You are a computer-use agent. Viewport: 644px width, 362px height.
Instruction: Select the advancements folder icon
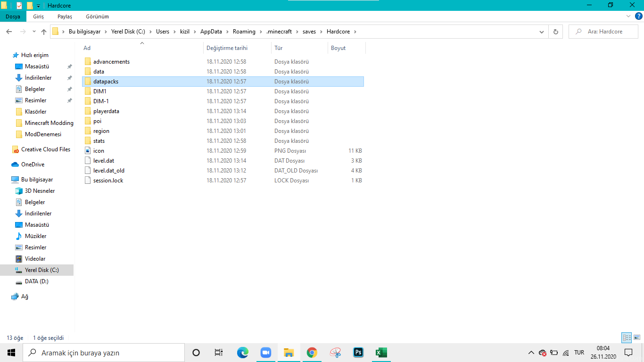pos(88,62)
